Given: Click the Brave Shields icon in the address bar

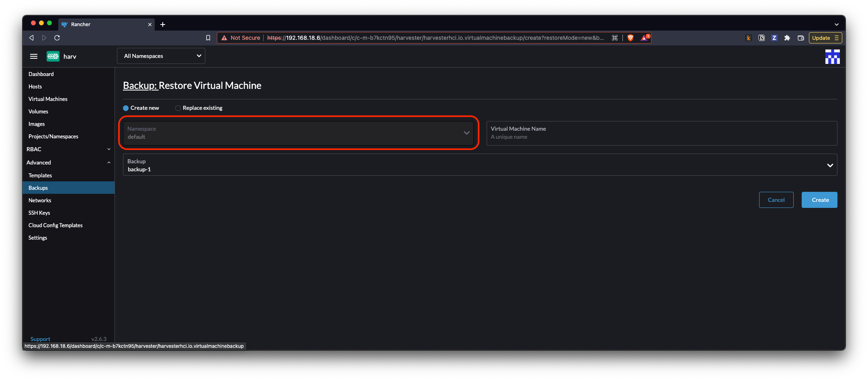Looking at the screenshot, I should pos(630,38).
